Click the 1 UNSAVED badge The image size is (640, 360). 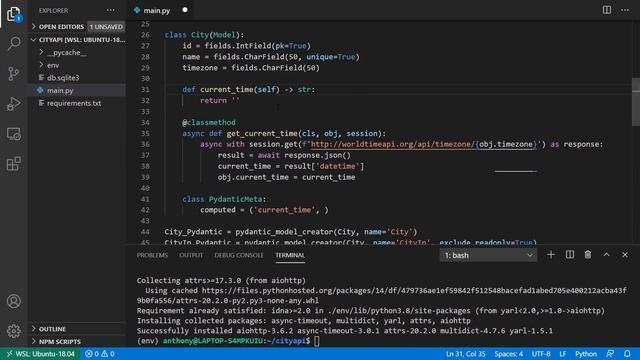pyautogui.click(x=106, y=27)
